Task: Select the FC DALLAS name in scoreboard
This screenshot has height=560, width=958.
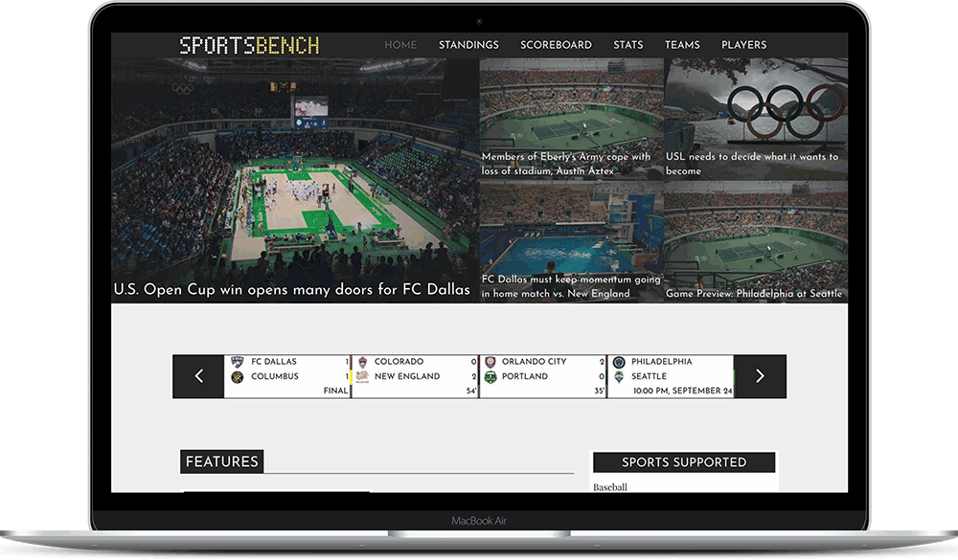Action: [x=274, y=362]
